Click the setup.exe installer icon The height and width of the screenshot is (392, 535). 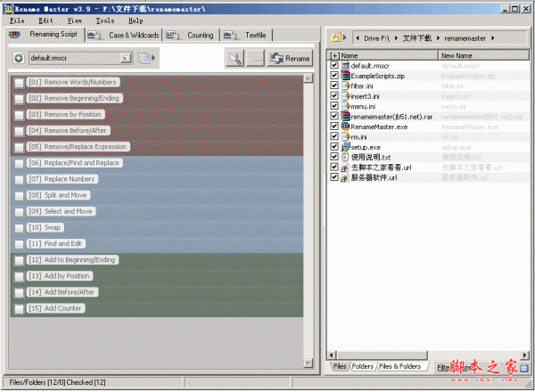click(346, 147)
